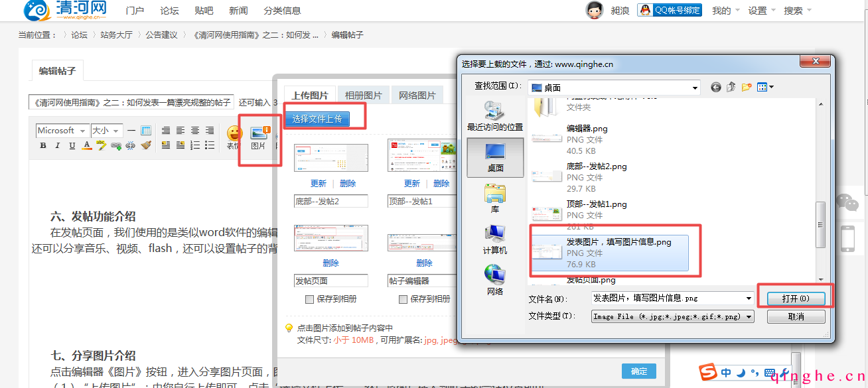Align text right in editor toolbar
868x388 pixels.
[x=210, y=131]
